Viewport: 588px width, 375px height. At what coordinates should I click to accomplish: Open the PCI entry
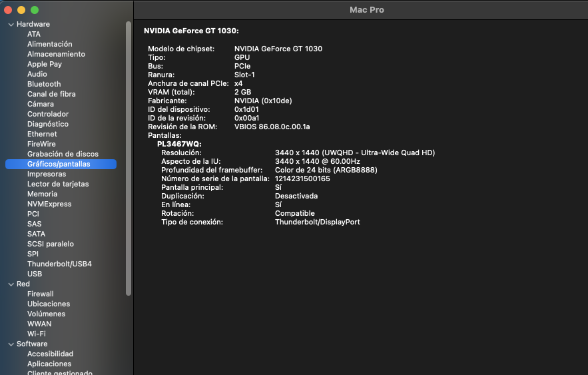coord(33,214)
